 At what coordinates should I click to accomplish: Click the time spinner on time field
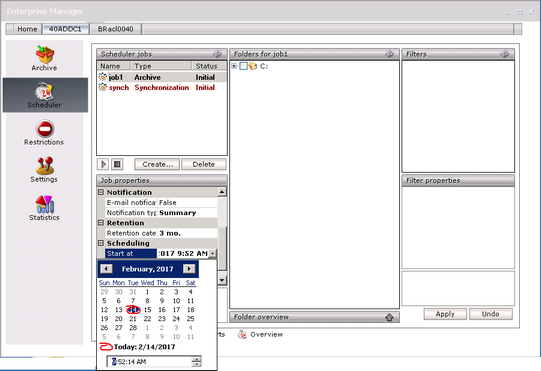tap(196, 362)
